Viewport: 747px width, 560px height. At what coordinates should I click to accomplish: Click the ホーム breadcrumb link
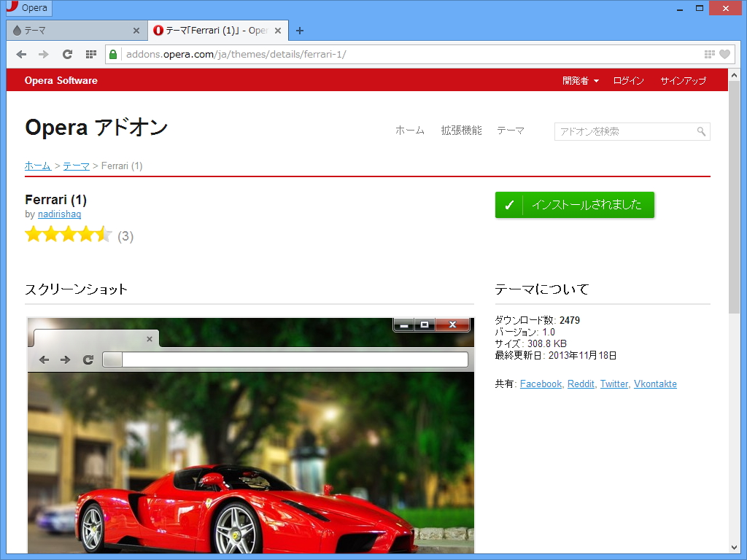pyautogui.click(x=38, y=166)
